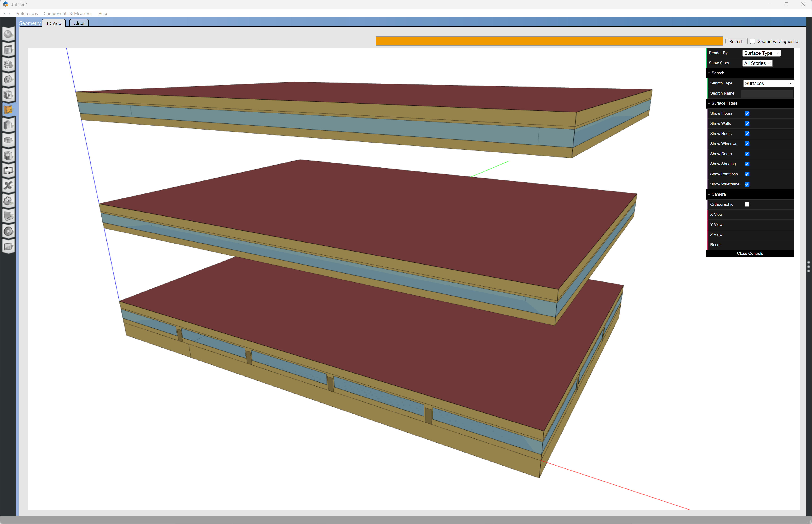This screenshot has width=812, height=524.
Task: Uncheck the Show Roofs checkbox
Action: (x=747, y=134)
